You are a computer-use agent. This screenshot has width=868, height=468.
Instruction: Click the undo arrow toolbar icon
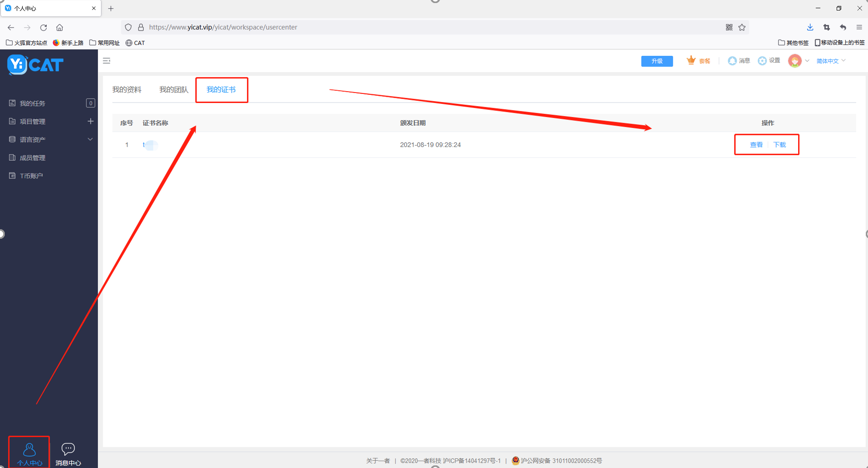(843, 27)
